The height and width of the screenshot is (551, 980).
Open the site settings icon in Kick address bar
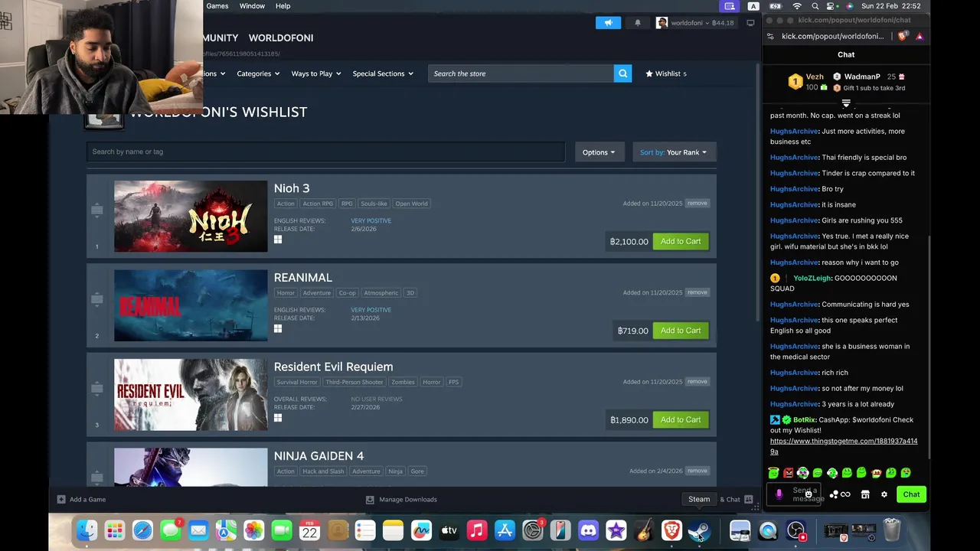tap(770, 36)
